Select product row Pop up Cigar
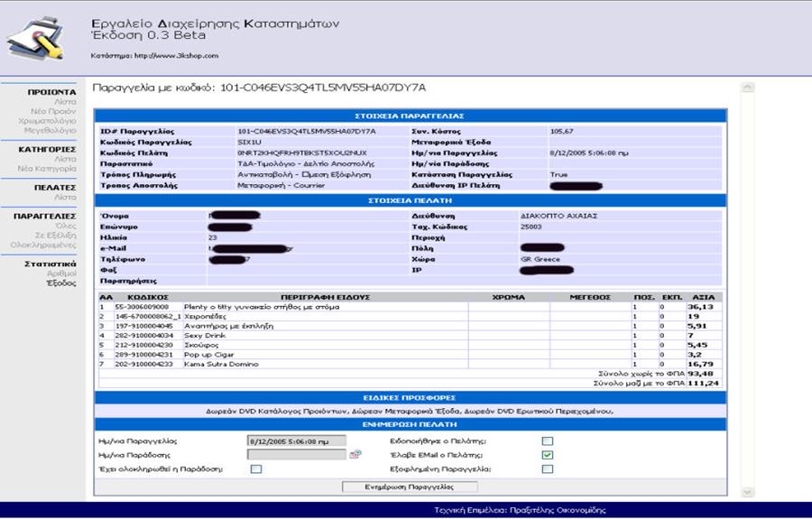812x519 pixels. [x=409, y=355]
